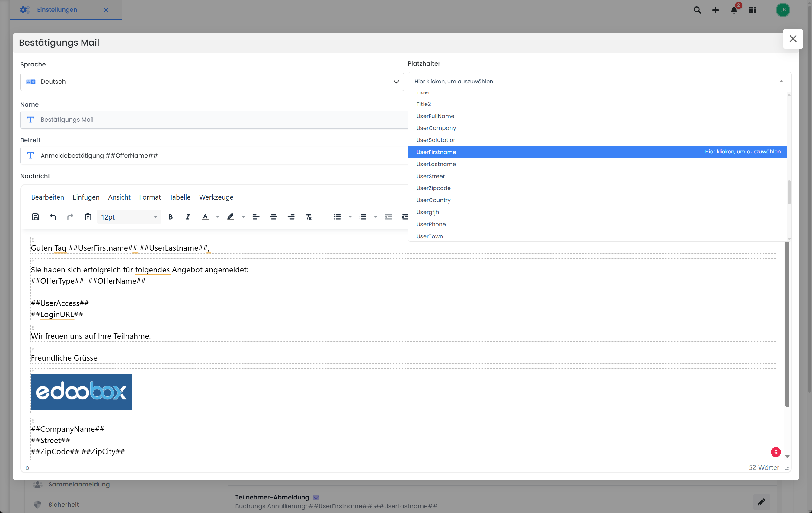Click inside the Betreff subject field
Viewport: 812px width, 513px height.
pos(213,156)
